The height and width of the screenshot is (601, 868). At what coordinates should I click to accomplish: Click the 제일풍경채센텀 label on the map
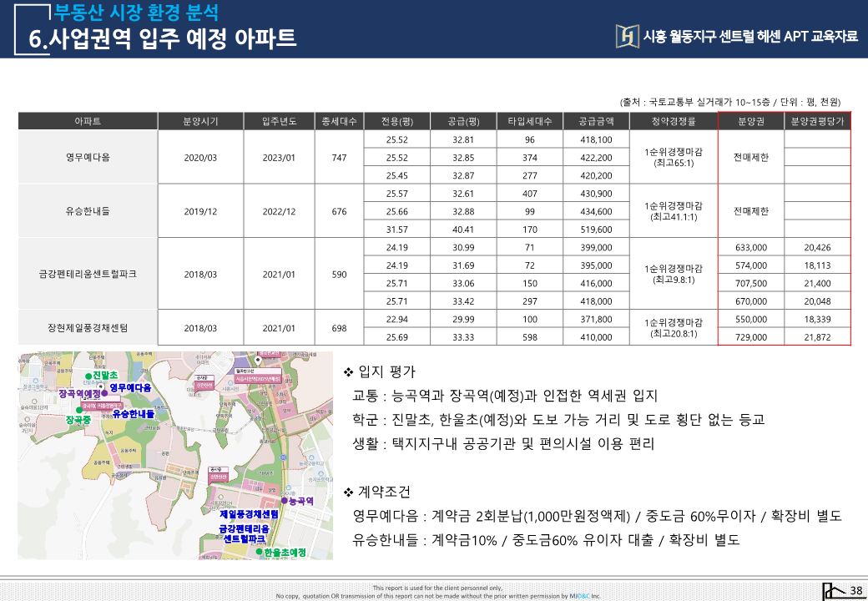click(248, 514)
